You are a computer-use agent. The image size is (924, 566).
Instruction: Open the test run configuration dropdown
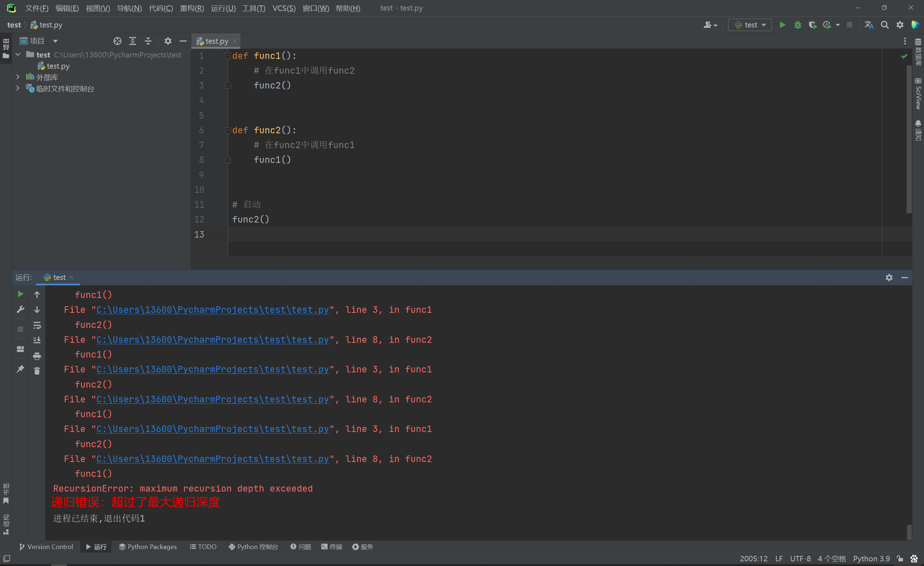(750, 25)
